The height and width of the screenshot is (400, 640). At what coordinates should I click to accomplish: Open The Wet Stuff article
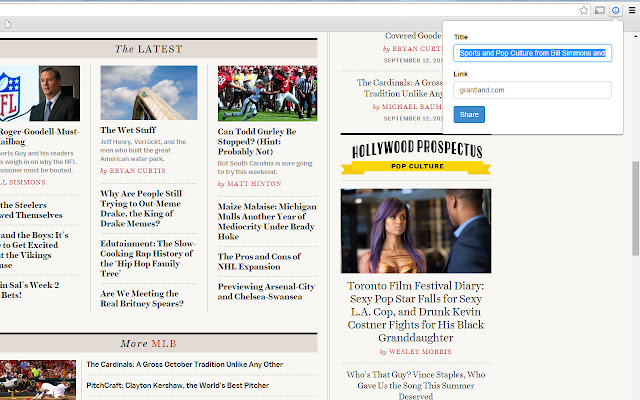point(128,130)
